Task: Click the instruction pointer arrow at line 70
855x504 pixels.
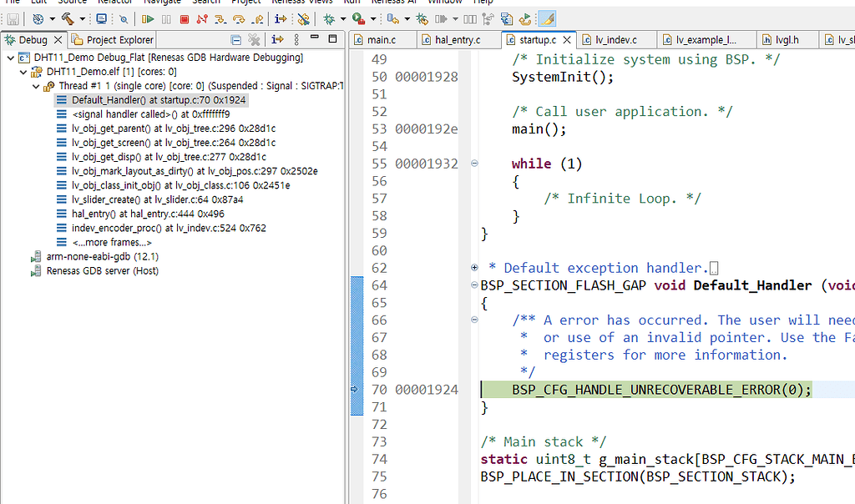Action: click(x=354, y=389)
